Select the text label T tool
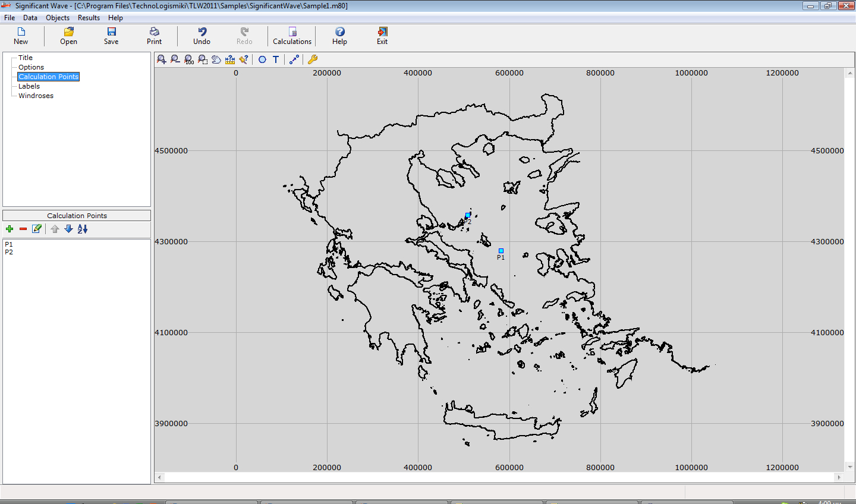Viewport: 856px width, 504px height. [x=276, y=59]
